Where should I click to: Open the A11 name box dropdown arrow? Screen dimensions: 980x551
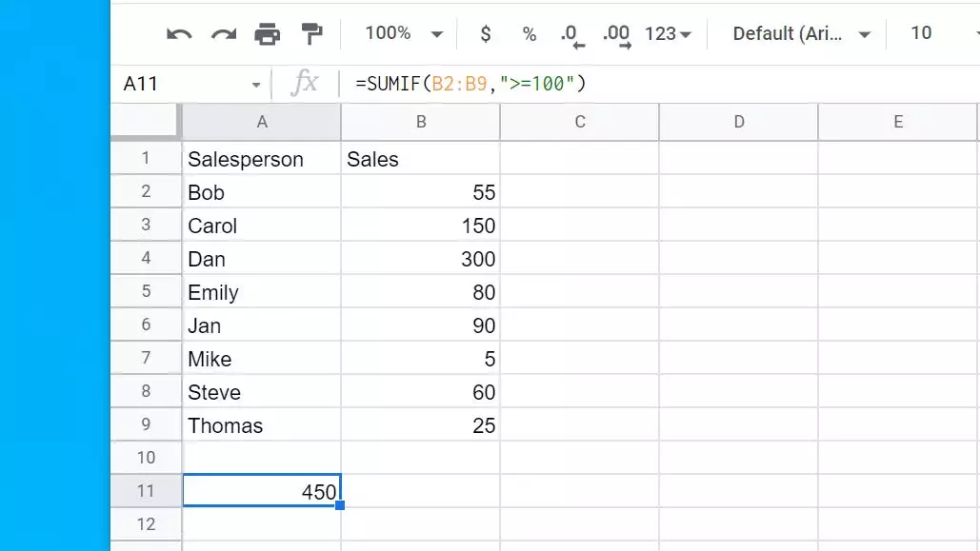(256, 85)
